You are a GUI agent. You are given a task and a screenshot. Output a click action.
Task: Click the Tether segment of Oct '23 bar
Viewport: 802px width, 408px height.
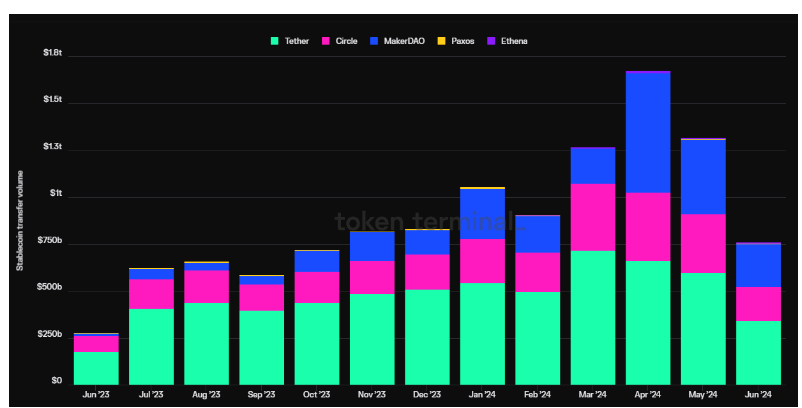point(317,344)
